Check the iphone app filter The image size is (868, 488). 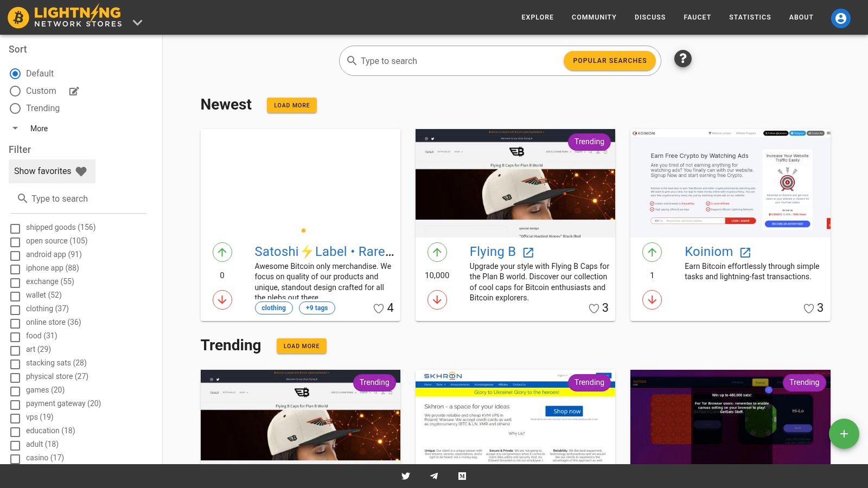(15, 269)
